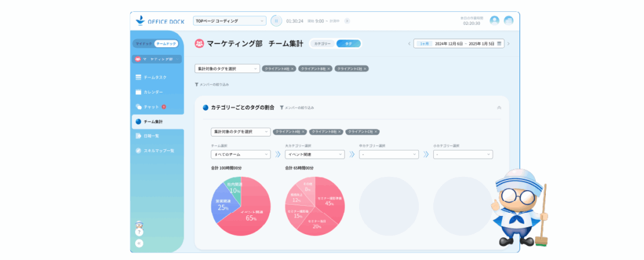Switch aggregation view to タグ

click(348, 43)
